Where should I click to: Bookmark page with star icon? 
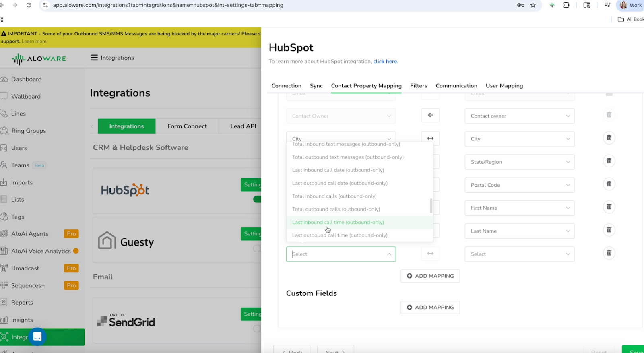coord(533,5)
